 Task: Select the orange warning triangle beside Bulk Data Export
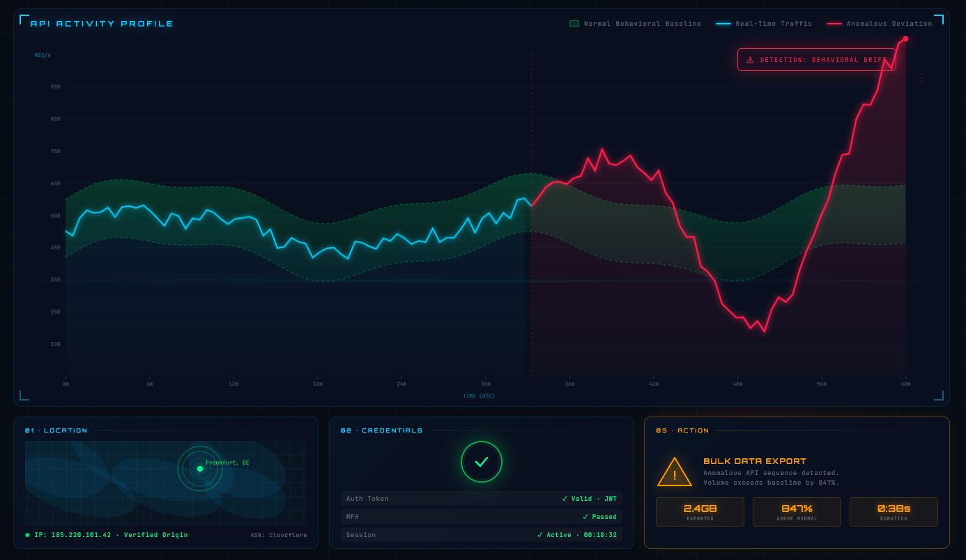[674, 472]
